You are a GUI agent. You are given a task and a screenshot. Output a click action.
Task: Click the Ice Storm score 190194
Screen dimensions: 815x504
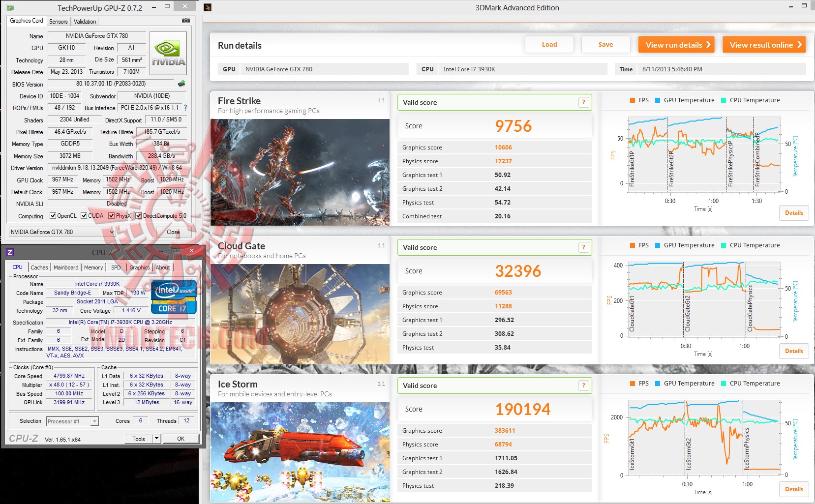coord(523,410)
